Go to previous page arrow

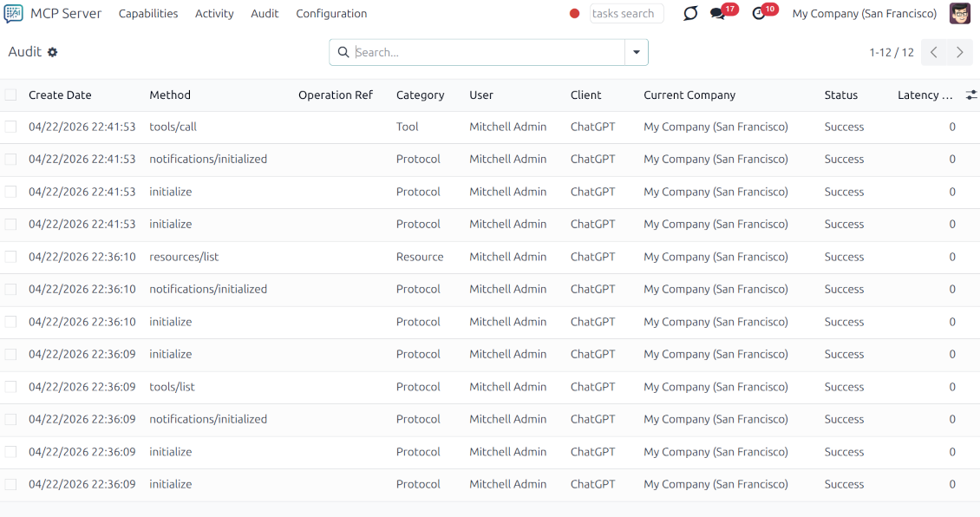point(934,52)
